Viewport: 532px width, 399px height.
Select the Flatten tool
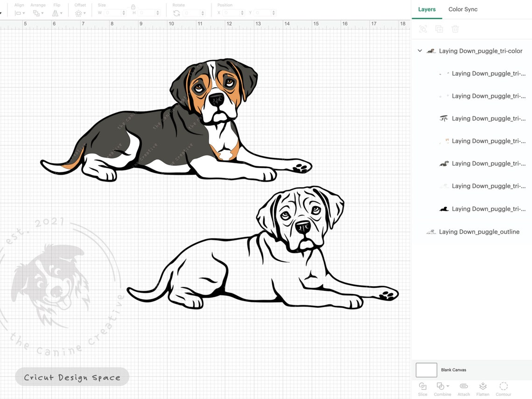pyautogui.click(x=483, y=387)
